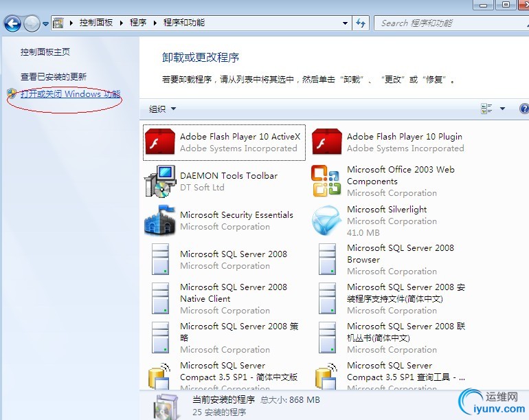
Task: Click Microsoft Office 2003 Web Components name
Action: point(401,175)
